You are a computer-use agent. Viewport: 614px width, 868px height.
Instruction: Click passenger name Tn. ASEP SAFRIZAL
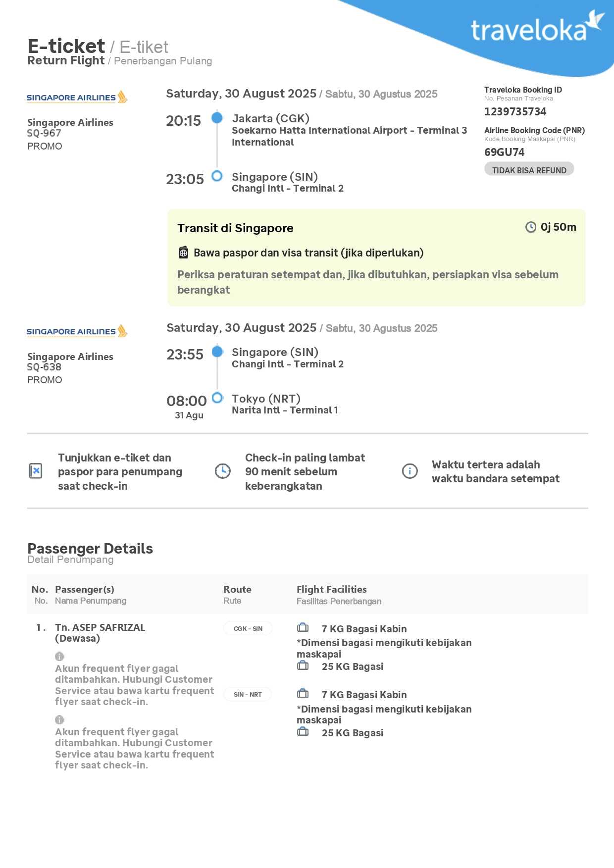100,627
